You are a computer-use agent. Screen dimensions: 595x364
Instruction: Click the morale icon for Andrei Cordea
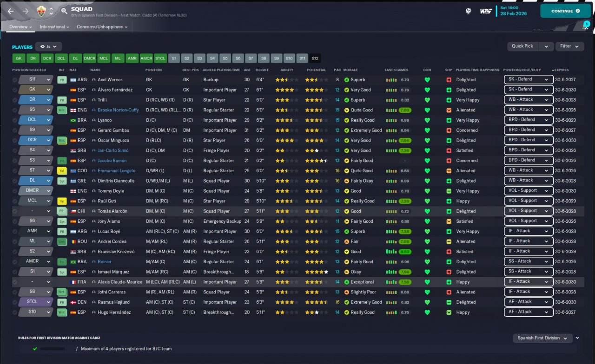(346, 241)
